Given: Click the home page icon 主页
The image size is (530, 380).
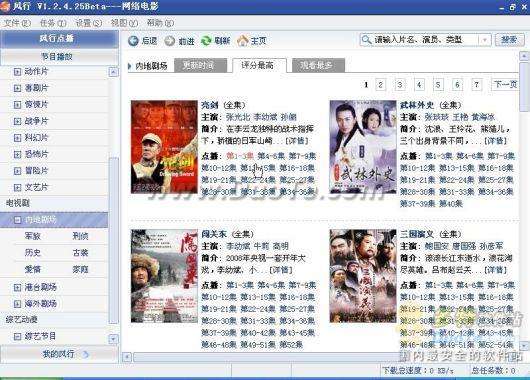Looking at the screenshot, I should pyautogui.click(x=242, y=40).
